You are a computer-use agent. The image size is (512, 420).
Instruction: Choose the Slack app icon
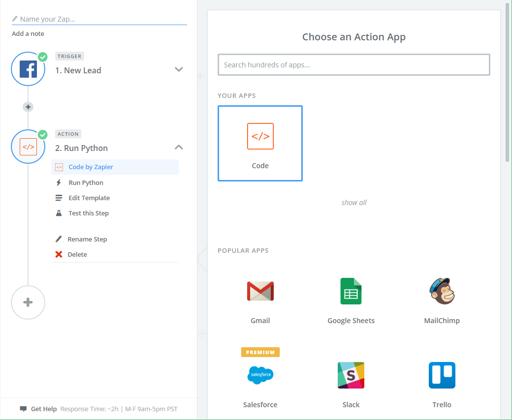click(351, 376)
